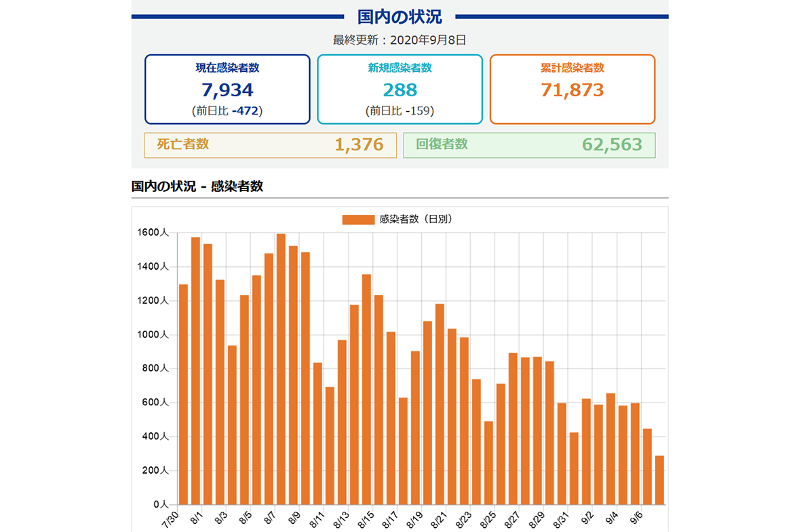Click the 国内の状況 header title

point(399,17)
